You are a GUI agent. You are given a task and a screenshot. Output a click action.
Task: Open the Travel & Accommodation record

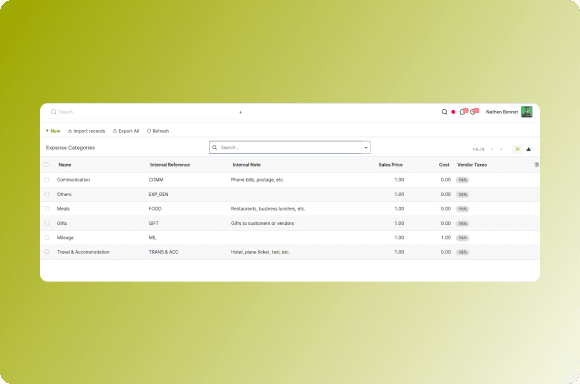click(x=83, y=252)
